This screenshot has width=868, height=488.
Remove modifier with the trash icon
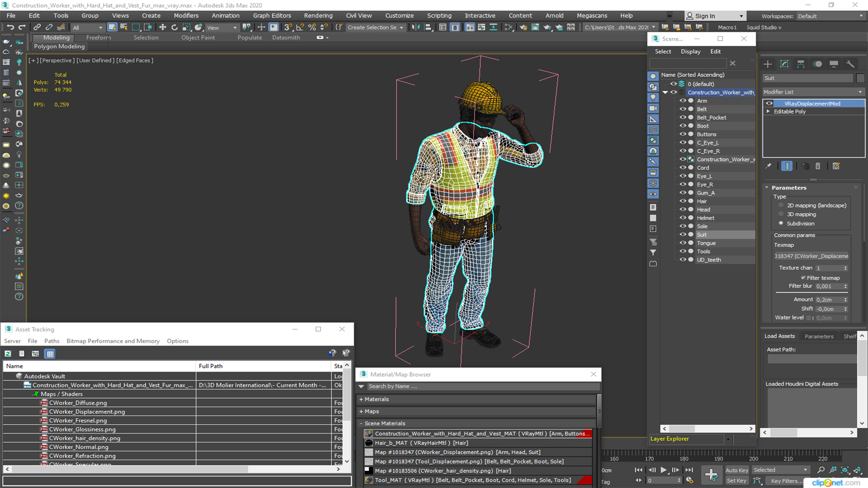818,166
